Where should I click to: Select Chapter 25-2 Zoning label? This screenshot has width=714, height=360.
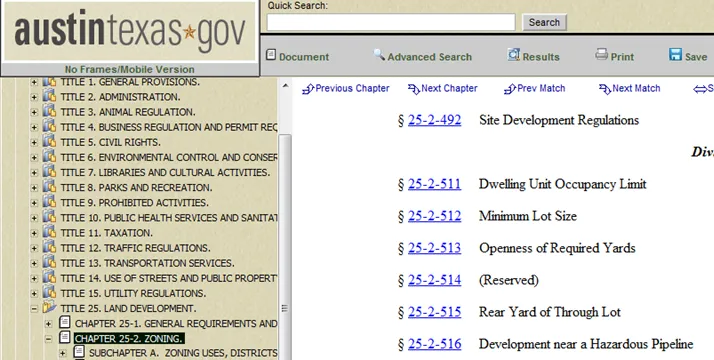point(128,339)
